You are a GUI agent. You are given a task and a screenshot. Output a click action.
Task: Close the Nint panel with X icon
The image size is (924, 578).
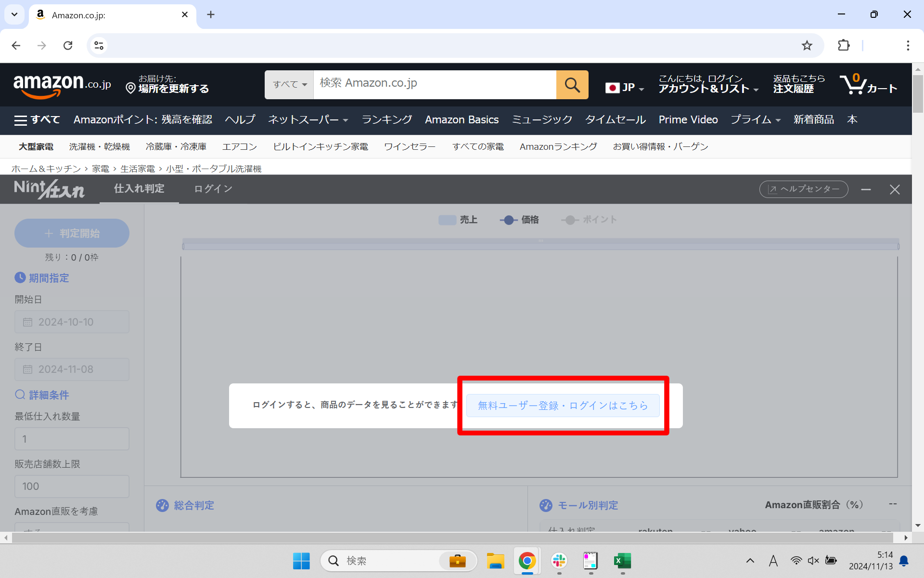[x=895, y=190]
